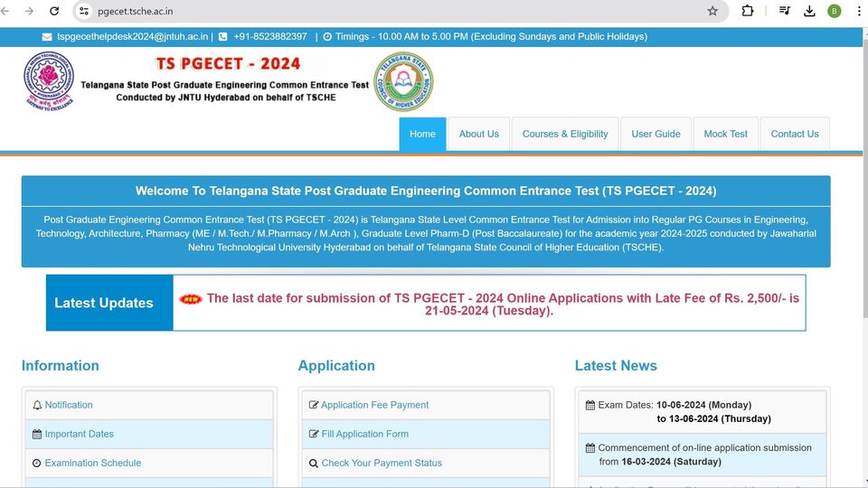Open browser downloads icon
Screen dimensions: 868x488
[809, 11]
